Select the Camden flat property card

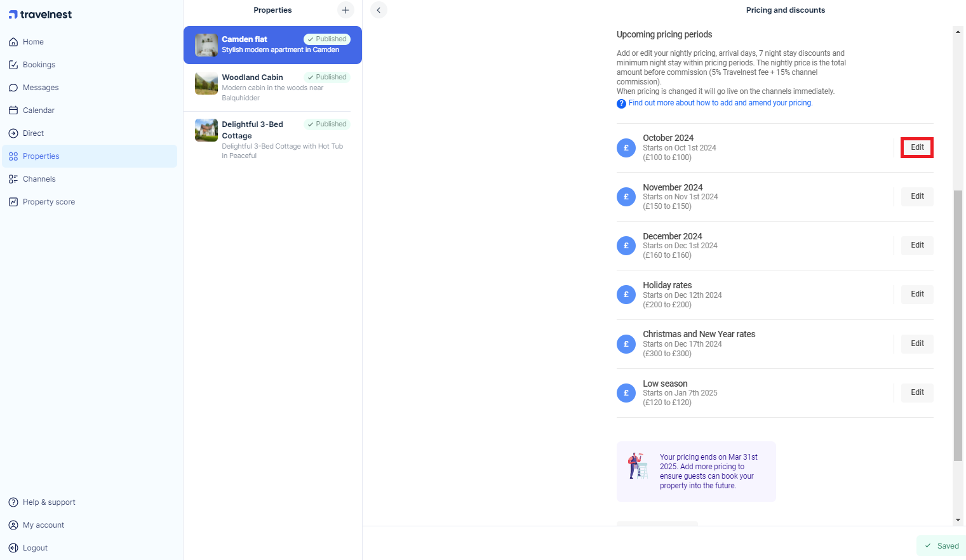[272, 45]
